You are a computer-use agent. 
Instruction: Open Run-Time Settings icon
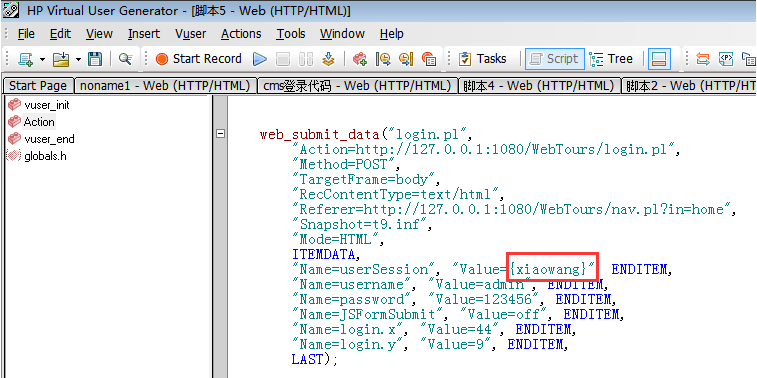coord(406,59)
